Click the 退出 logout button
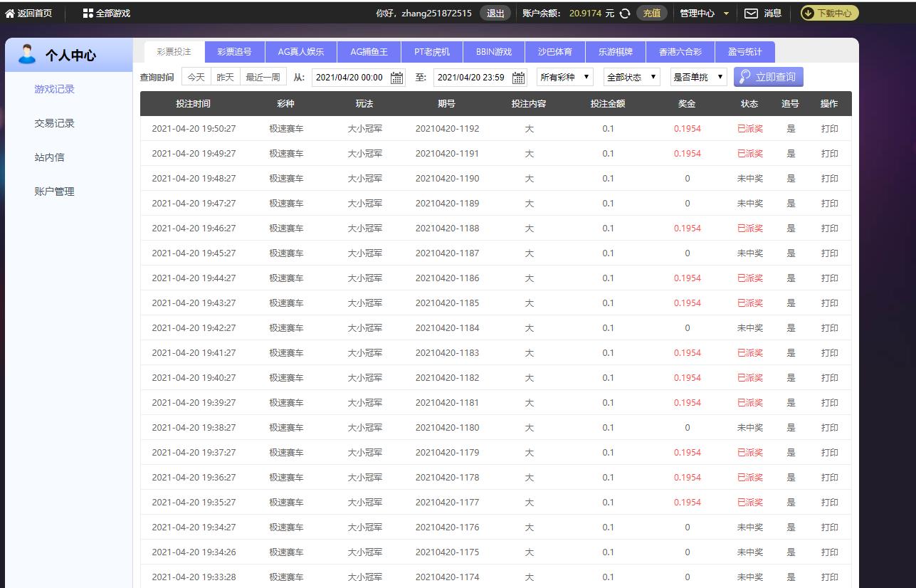The image size is (916, 588). pyautogui.click(x=495, y=14)
